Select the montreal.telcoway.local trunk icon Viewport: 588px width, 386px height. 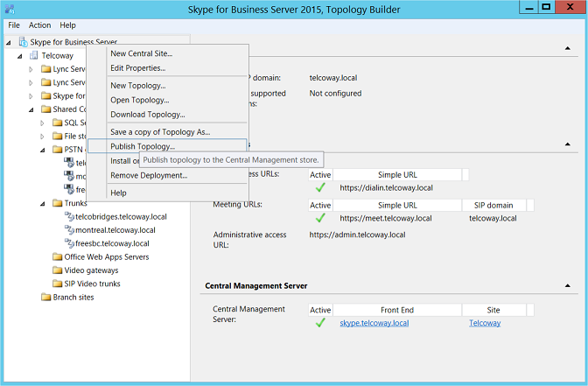click(69, 229)
